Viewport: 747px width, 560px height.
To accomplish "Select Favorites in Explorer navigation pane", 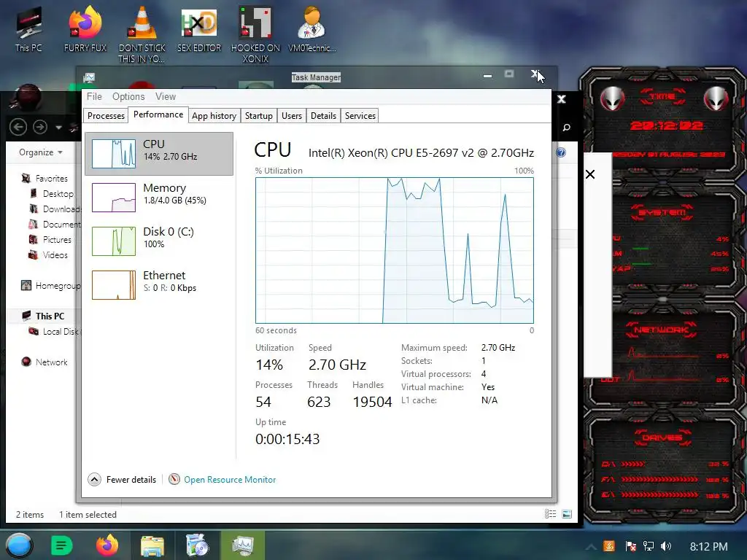I will 44,179.
